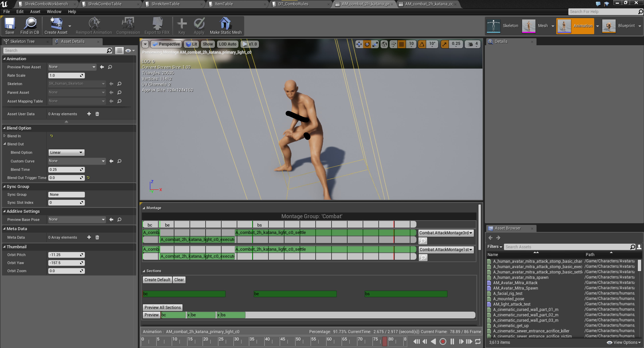Browse to Skeleton asset with magnifier icon

click(120, 84)
